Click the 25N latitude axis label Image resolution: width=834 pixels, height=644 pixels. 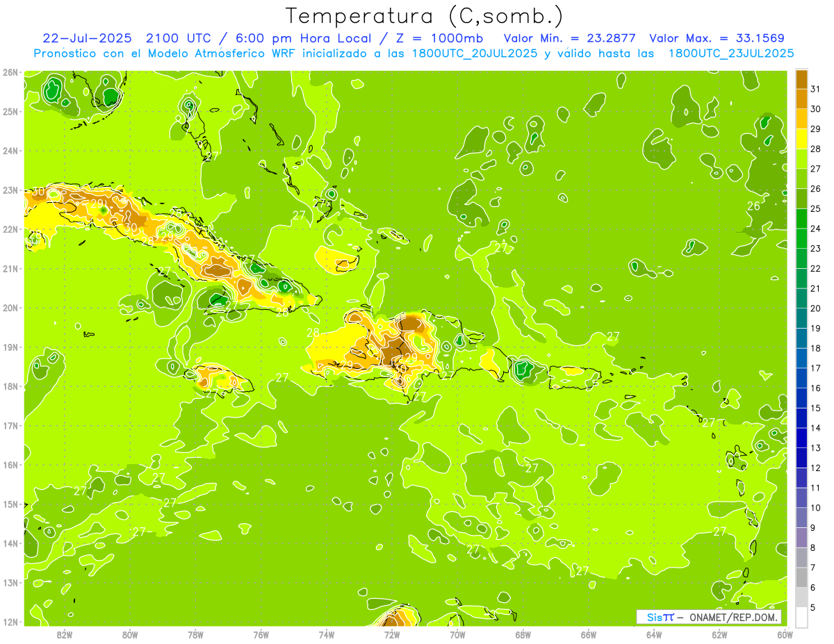[x=10, y=111]
